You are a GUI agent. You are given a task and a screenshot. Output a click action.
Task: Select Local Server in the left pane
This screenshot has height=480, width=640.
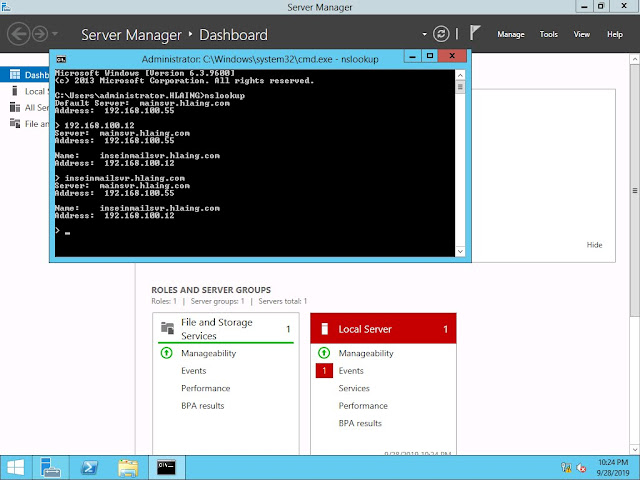[24, 91]
